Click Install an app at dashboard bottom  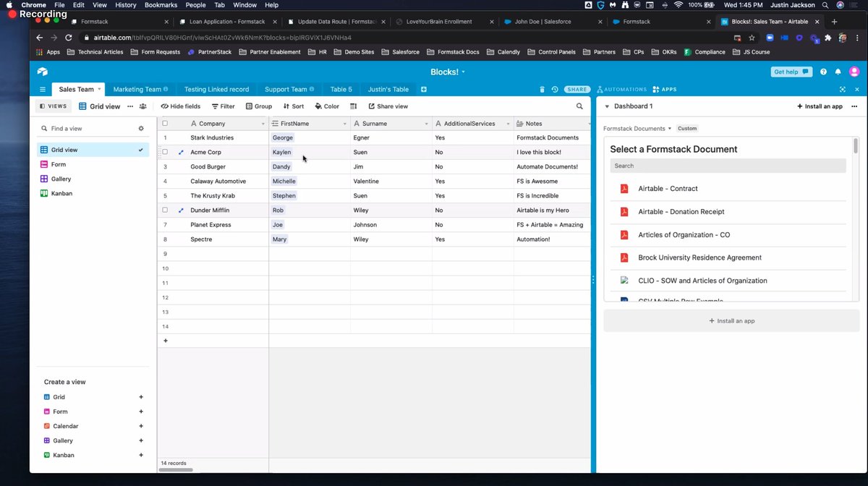(731, 321)
